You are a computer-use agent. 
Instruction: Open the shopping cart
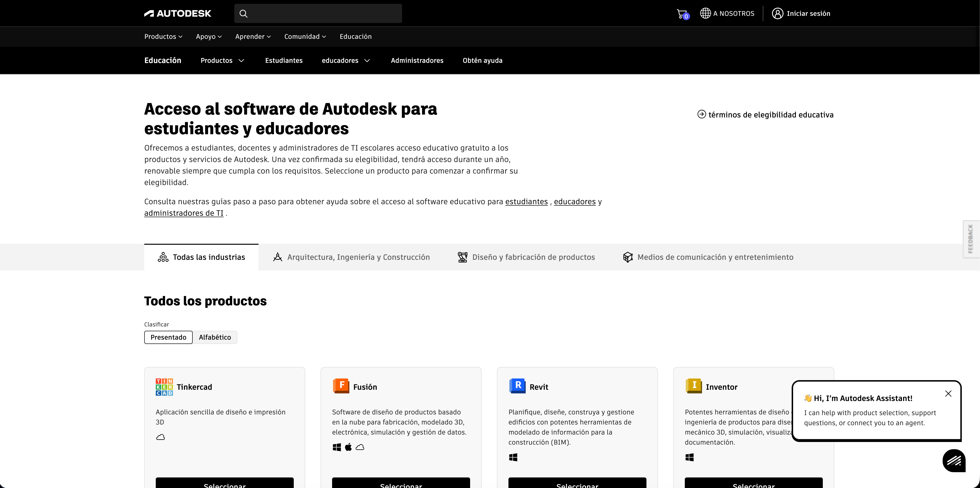point(682,14)
